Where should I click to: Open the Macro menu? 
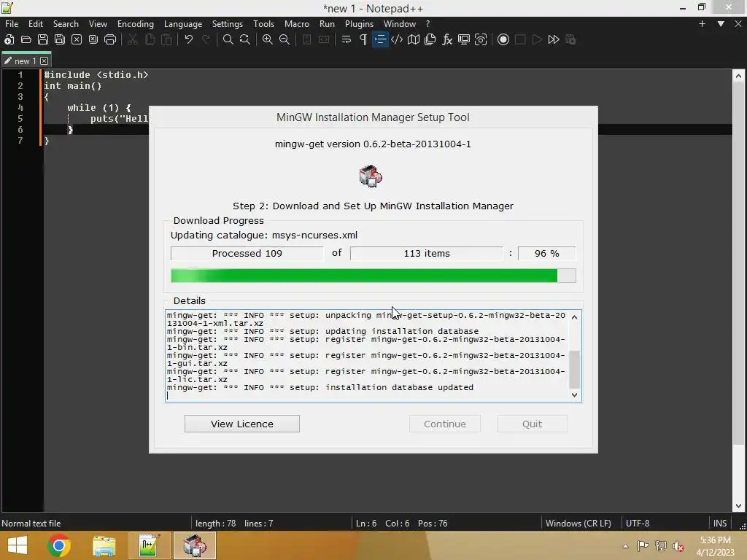pyautogui.click(x=297, y=24)
